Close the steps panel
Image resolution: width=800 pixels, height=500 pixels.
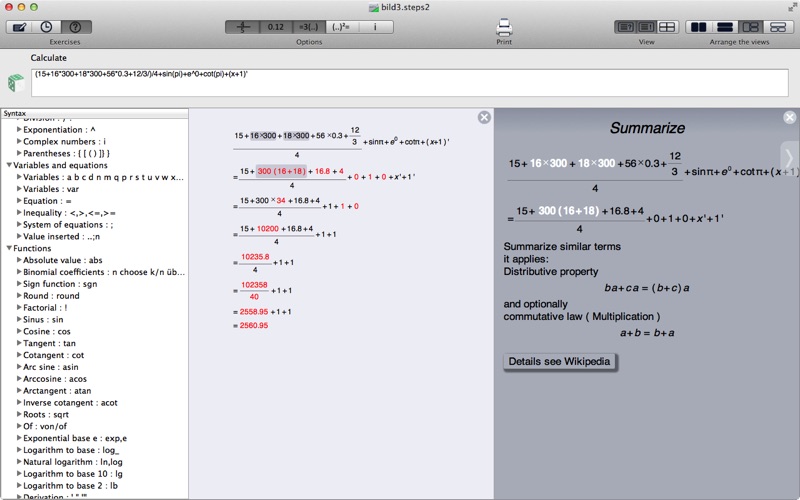pyautogui.click(x=484, y=117)
